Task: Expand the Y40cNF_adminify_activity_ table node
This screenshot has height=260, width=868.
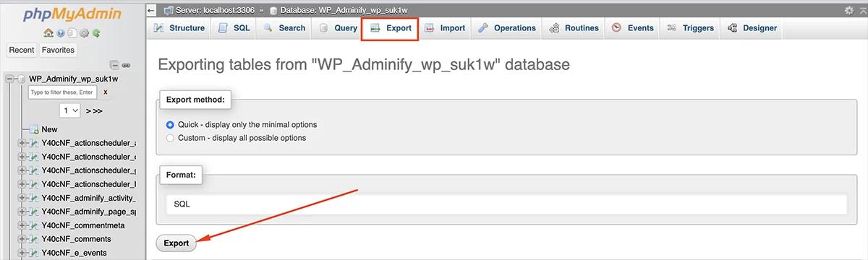Action: 22,198
